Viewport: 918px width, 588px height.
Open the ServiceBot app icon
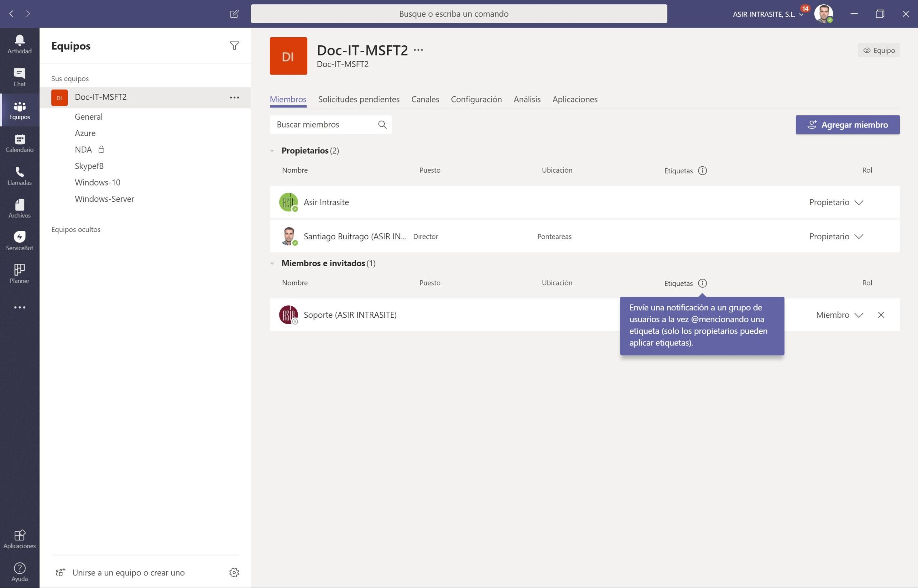[19, 241]
